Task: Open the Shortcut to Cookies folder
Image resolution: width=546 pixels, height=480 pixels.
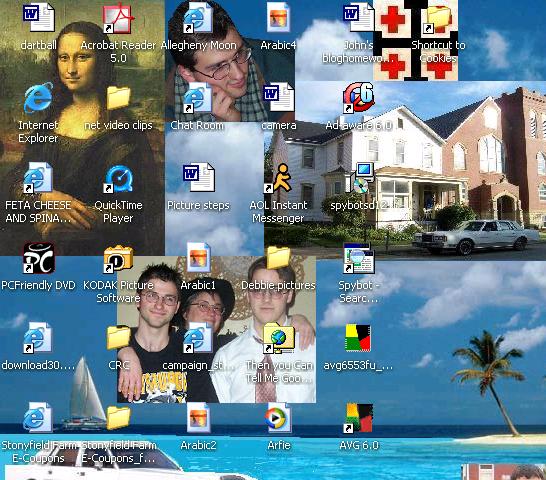Action: 438,19
